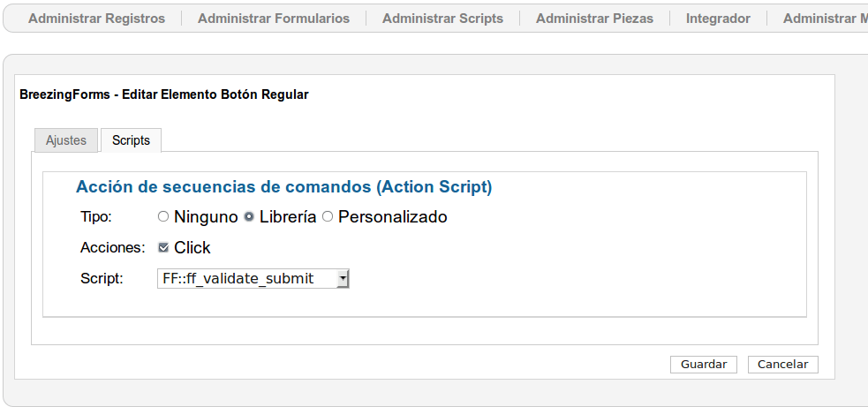Open Administrar Piezas menu item

[594, 19]
